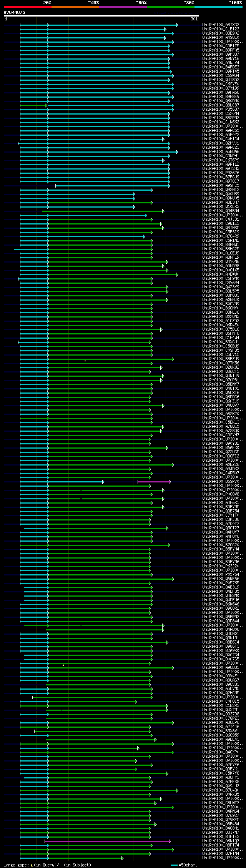Select hit label UniRef100_P63220

[221, 566]
